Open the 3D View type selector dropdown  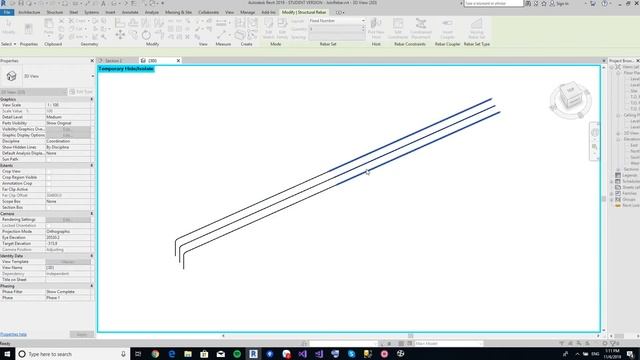[x=93, y=76]
